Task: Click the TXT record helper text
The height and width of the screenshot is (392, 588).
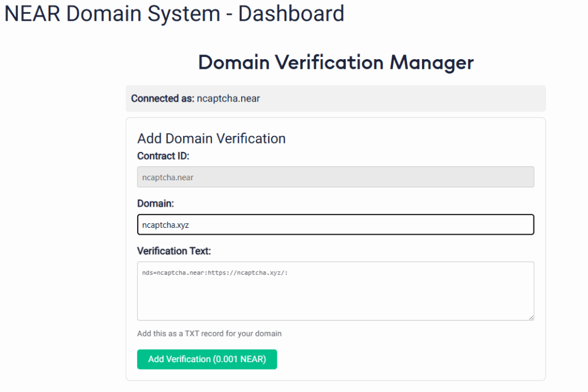Action: point(209,333)
